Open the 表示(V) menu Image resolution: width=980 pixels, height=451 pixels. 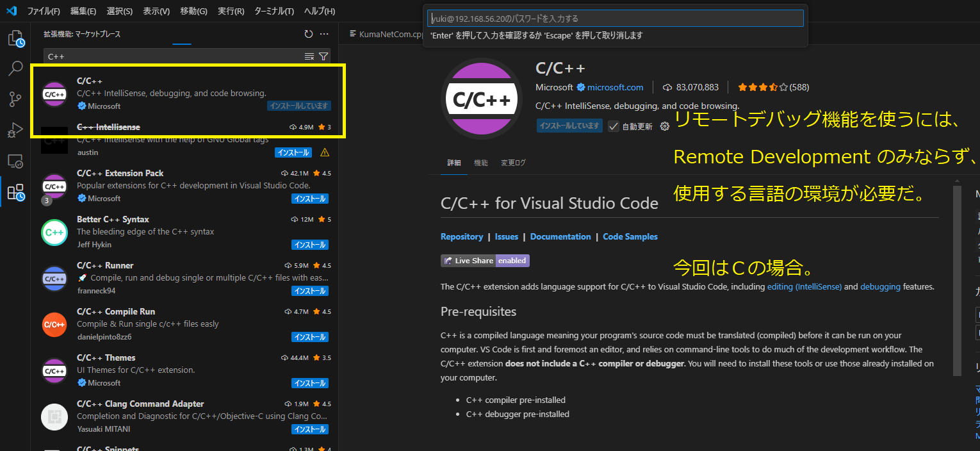click(x=156, y=12)
